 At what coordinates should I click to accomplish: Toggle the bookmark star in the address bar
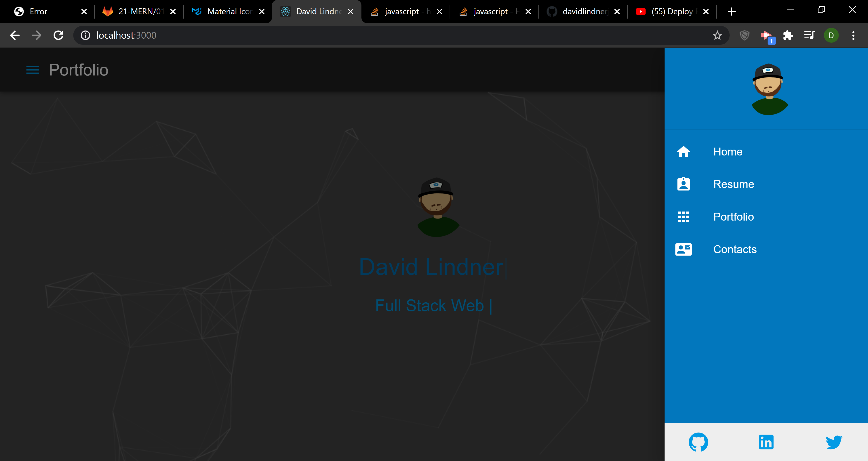717,35
